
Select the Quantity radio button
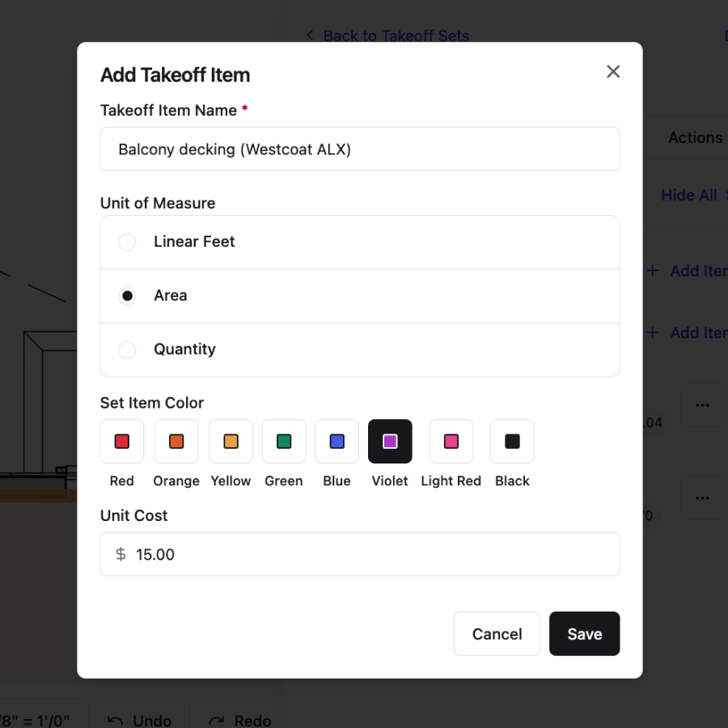tap(127, 349)
